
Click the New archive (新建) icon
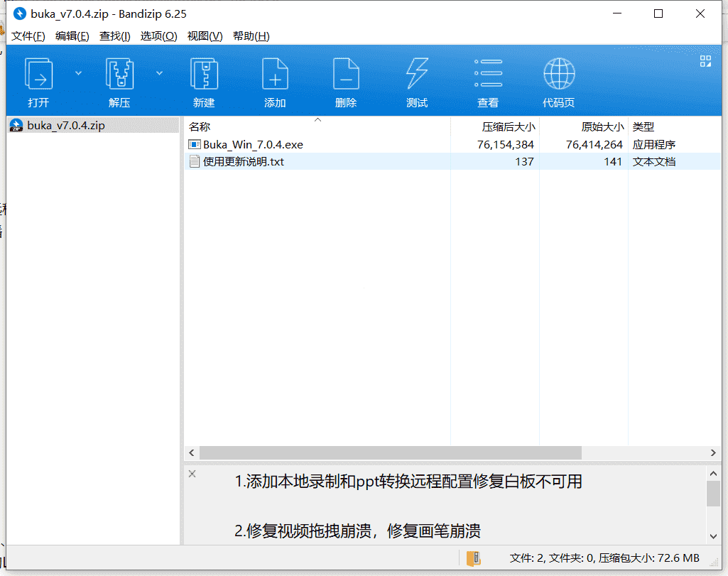pyautogui.click(x=204, y=73)
